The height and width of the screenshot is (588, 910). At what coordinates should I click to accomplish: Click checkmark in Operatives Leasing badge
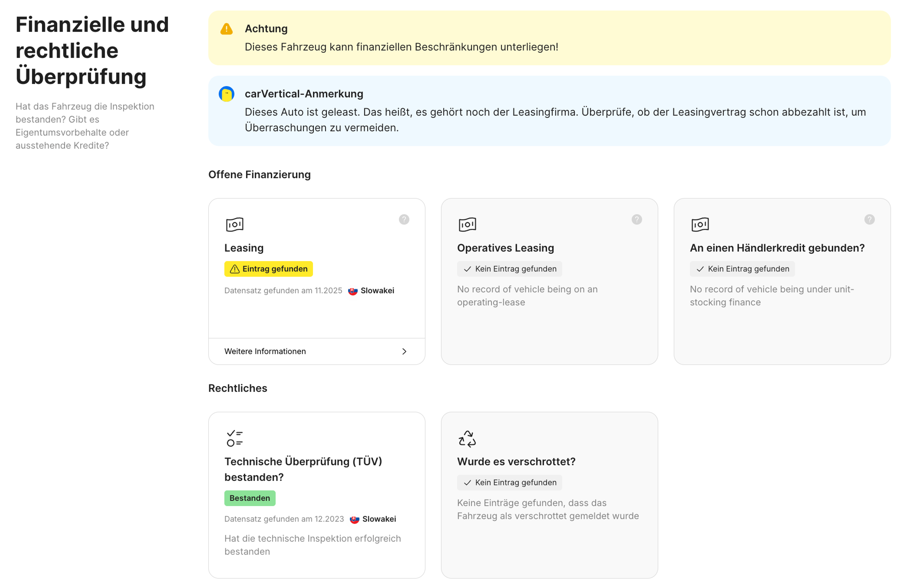point(467,269)
